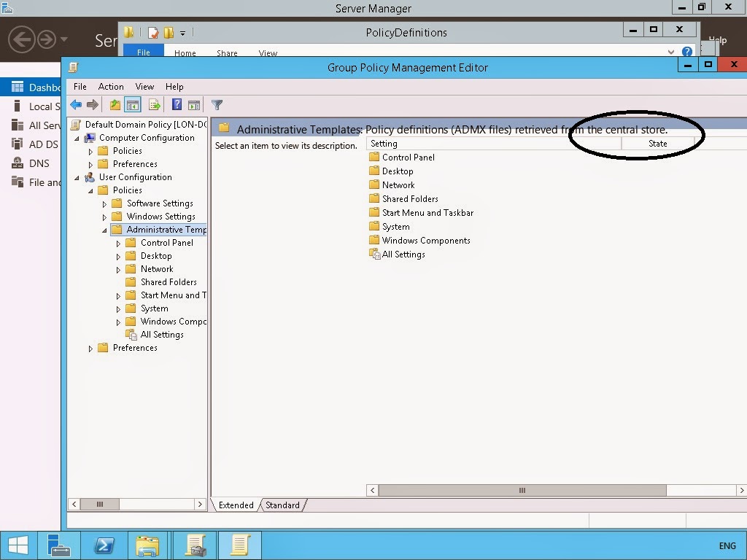The image size is (747, 560).
Task: Click PolicyDefinitions window help question icon
Action: (686, 52)
